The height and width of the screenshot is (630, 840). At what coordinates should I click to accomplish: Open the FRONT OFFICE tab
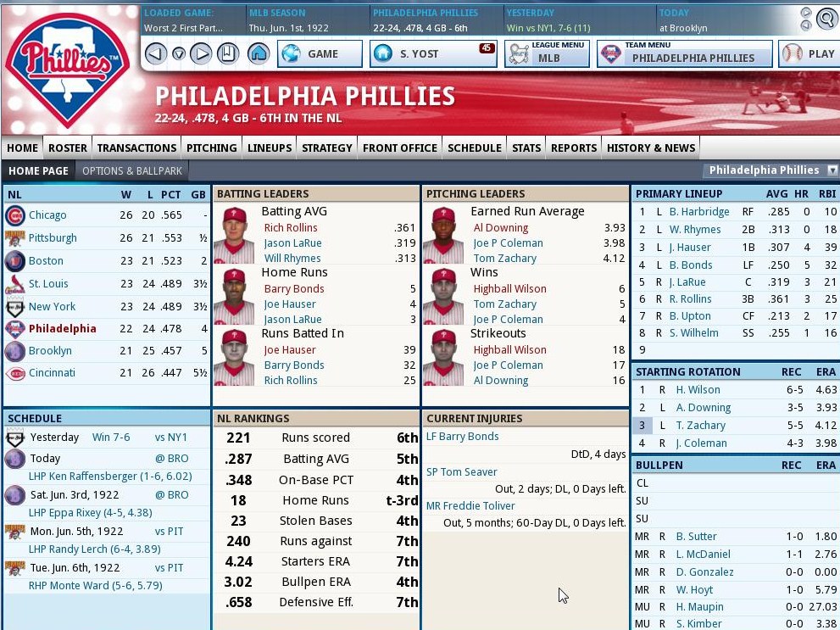400,148
